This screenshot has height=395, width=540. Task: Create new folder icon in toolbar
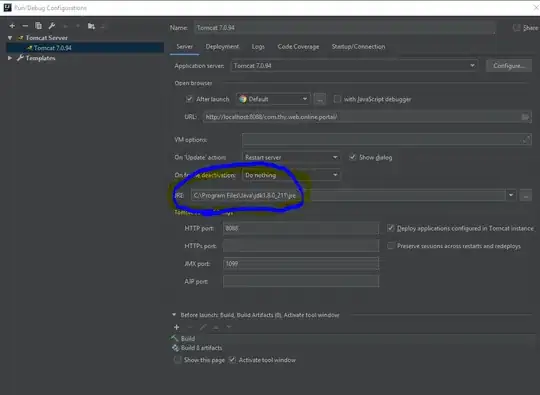click(x=91, y=26)
